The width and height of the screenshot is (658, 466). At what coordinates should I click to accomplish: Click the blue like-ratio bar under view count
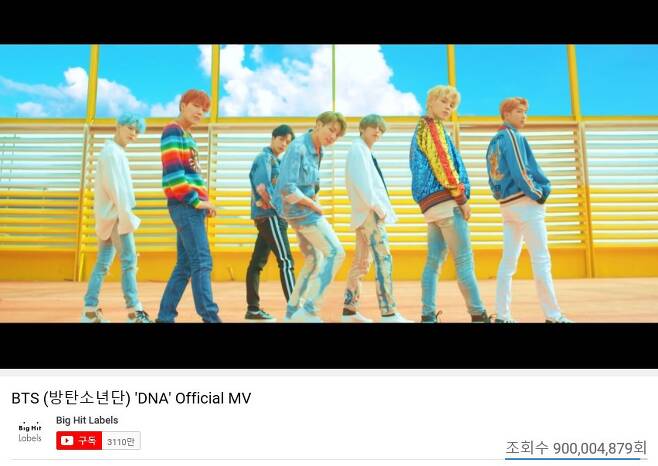click(576, 459)
